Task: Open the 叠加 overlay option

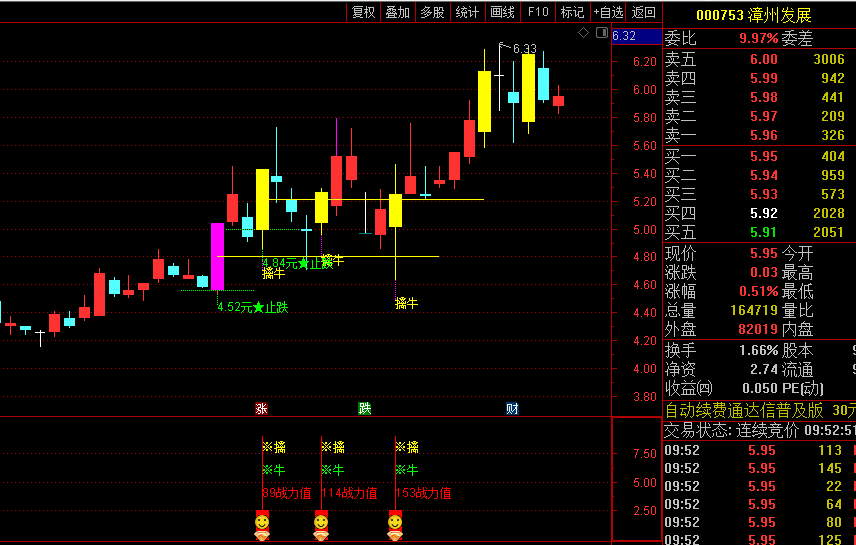Action: point(397,12)
